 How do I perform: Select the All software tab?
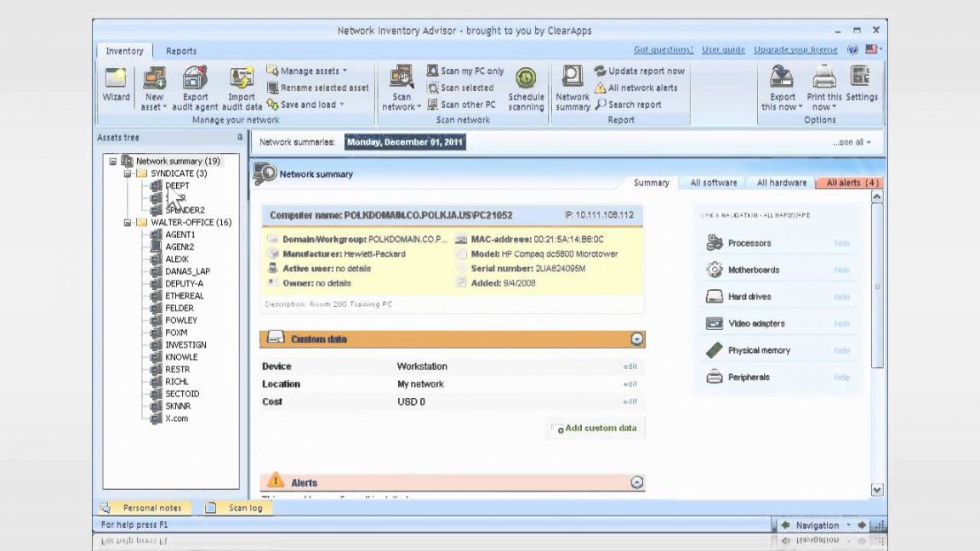(x=713, y=183)
